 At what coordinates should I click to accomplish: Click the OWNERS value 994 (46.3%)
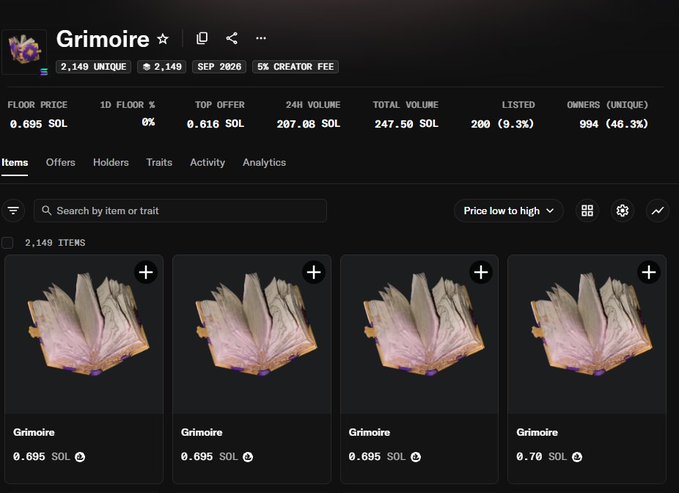coord(614,124)
